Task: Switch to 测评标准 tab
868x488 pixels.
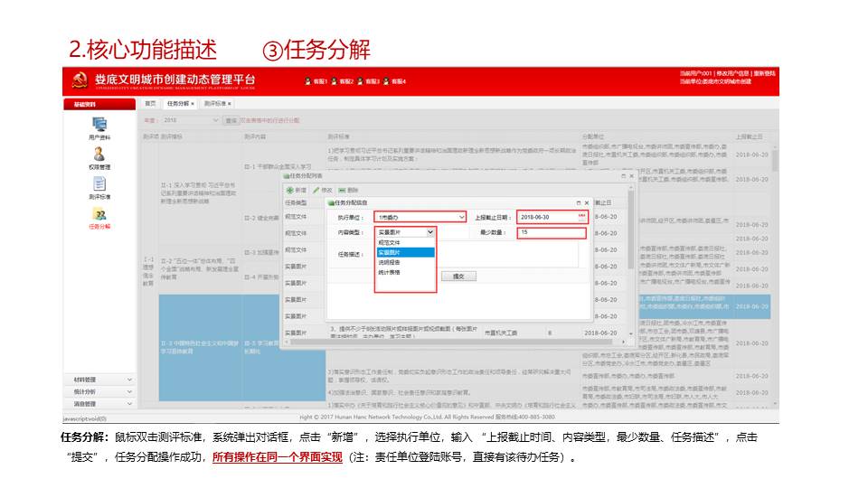Action: point(214,104)
